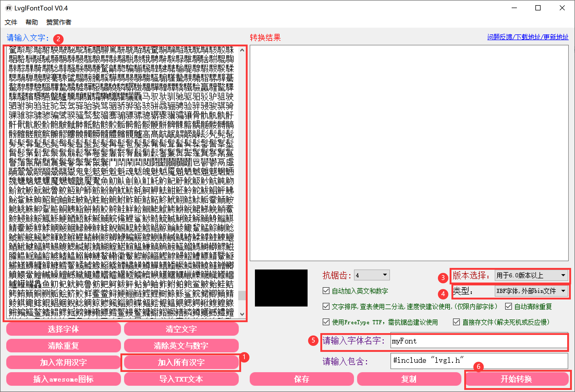
Task: Toggle 文字排序 binary search checkbox
Action: coord(326,306)
